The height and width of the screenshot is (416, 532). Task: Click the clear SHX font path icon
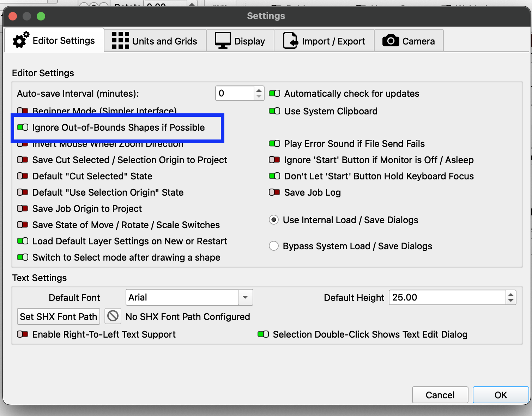click(x=113, y=316)
